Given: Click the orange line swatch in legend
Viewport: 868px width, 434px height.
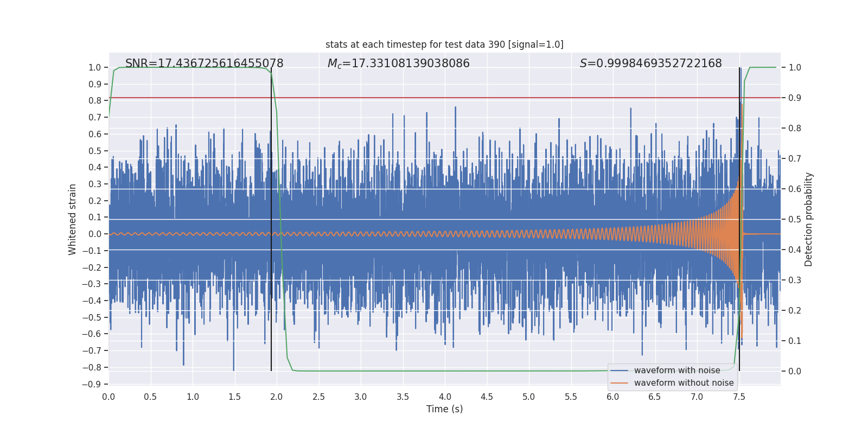Looking at the screenshot, I should 619,383.
